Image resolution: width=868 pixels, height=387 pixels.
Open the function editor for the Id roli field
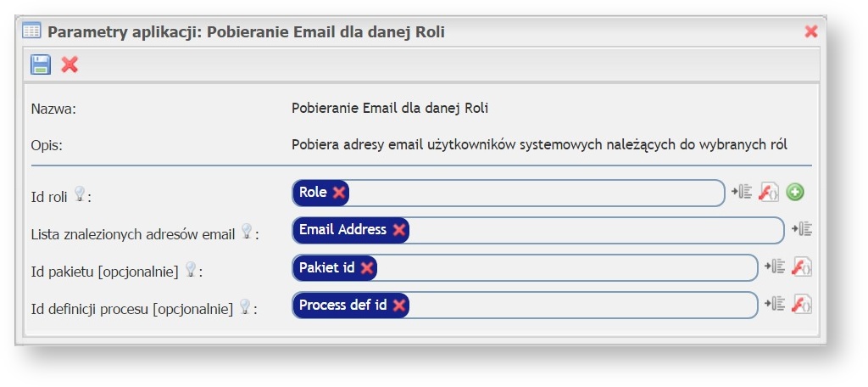pyautogui.click(x=769, y=193)
